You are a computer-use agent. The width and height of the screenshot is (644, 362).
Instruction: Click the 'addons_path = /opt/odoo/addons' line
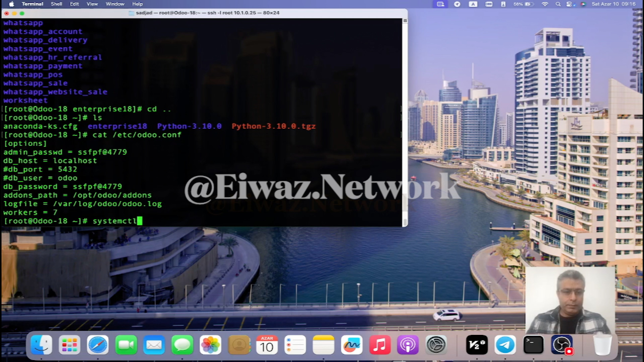click(77, 195)
